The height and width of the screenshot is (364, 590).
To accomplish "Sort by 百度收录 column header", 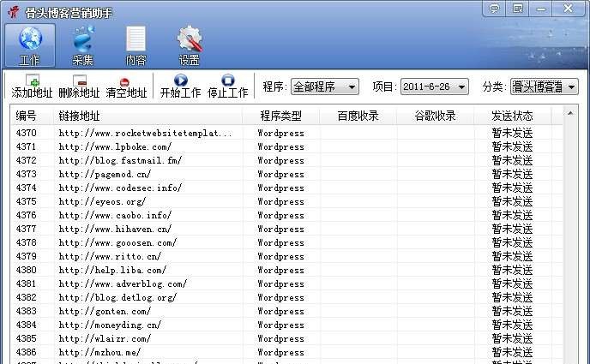I will [358, 116].
